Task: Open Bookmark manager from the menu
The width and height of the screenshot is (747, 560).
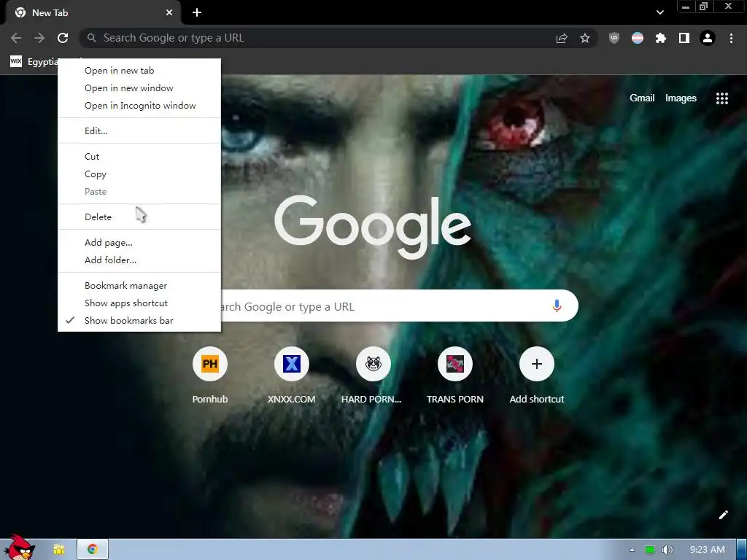Action: pyautogui.click(x=139, y=286)
